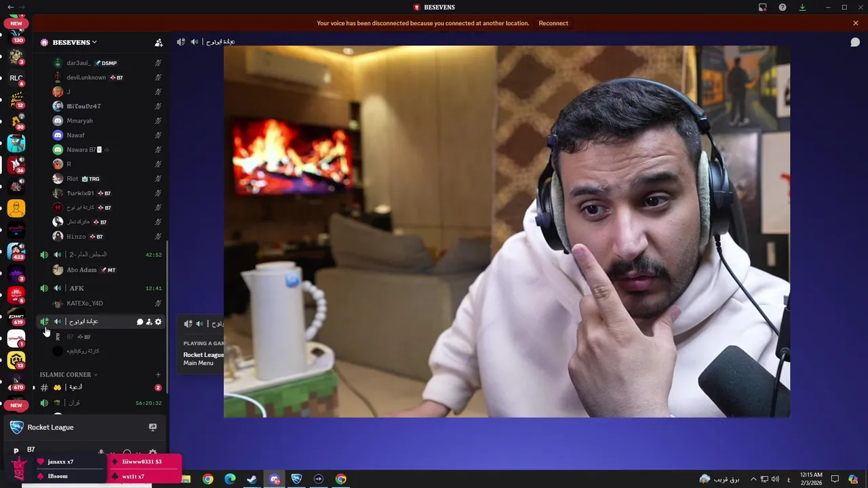
Task: Open the server icon with badge 433
Action: (x=16, y=251)
